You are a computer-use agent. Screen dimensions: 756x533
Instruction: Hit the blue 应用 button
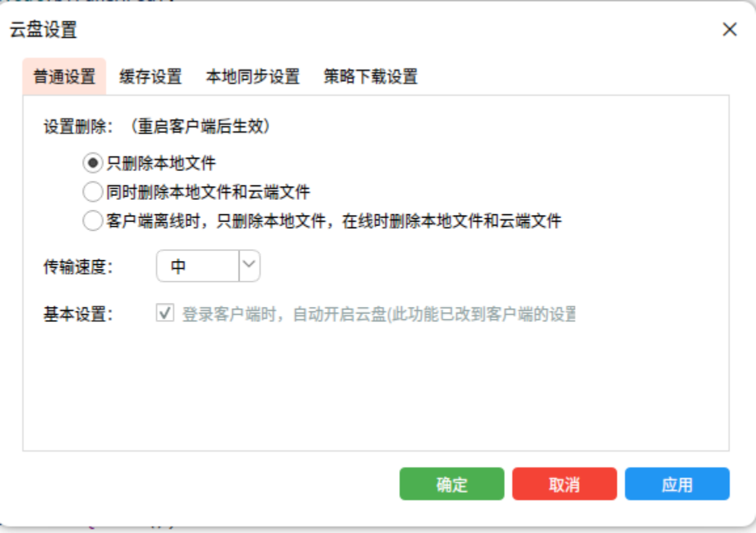click(677, 484)
